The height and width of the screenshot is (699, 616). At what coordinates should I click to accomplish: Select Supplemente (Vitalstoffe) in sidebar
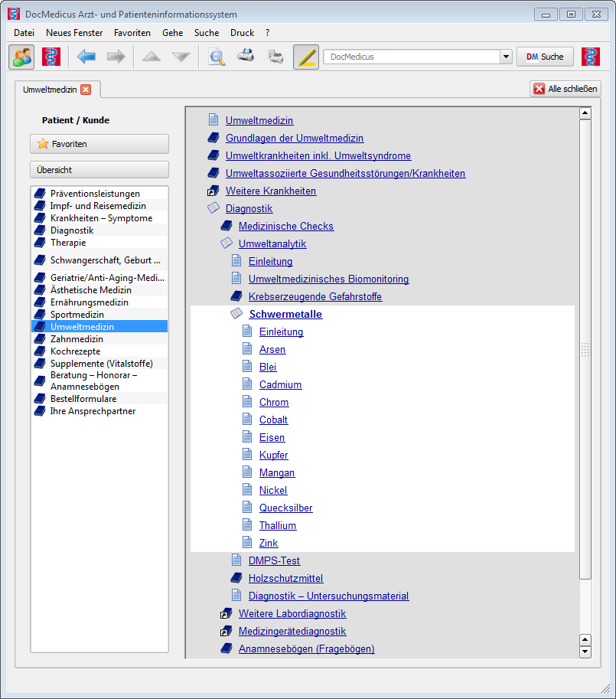click(99, 364)
